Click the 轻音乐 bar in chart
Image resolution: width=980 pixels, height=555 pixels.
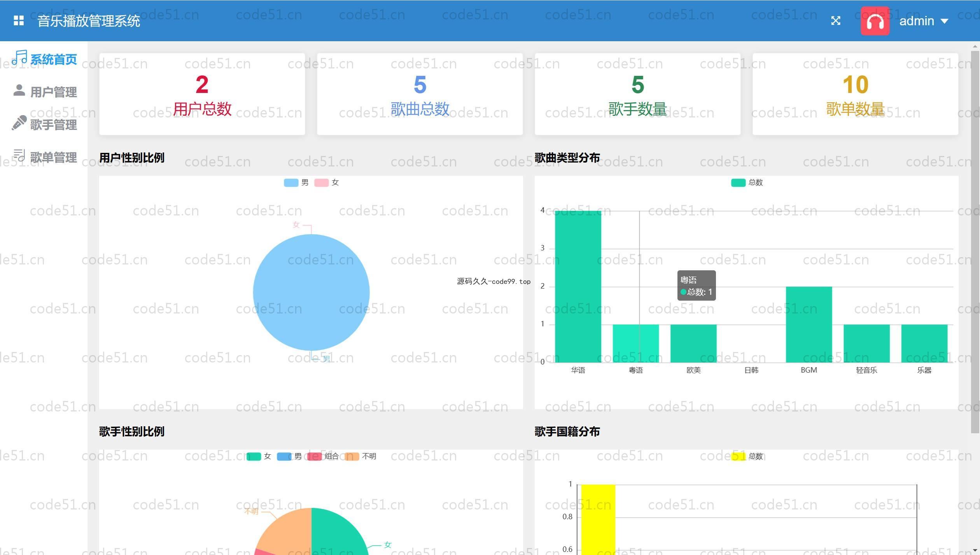click(x=866, y=343)
